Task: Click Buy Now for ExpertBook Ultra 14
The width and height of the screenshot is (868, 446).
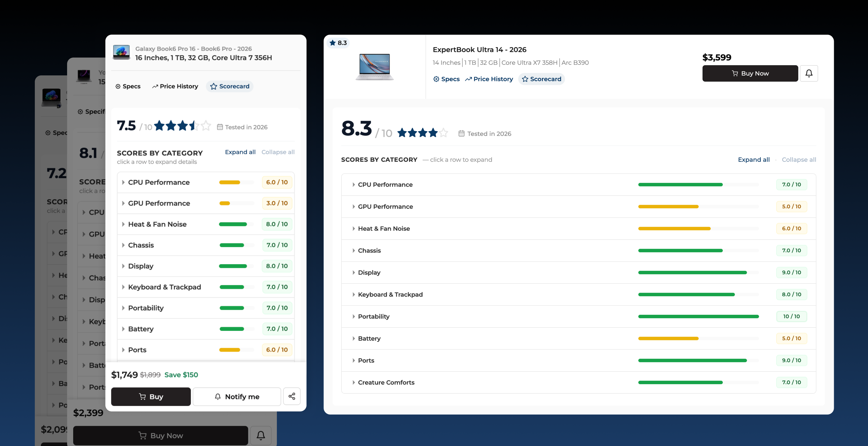Action: (750, 73)
